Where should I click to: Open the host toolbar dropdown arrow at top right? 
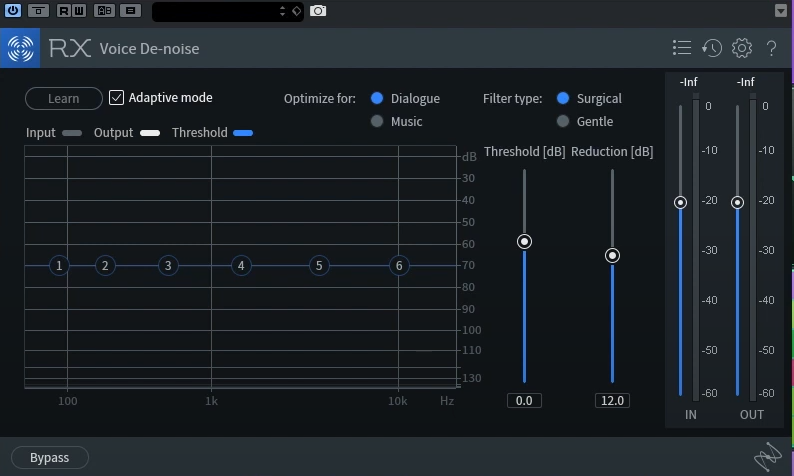pos(781,10)
